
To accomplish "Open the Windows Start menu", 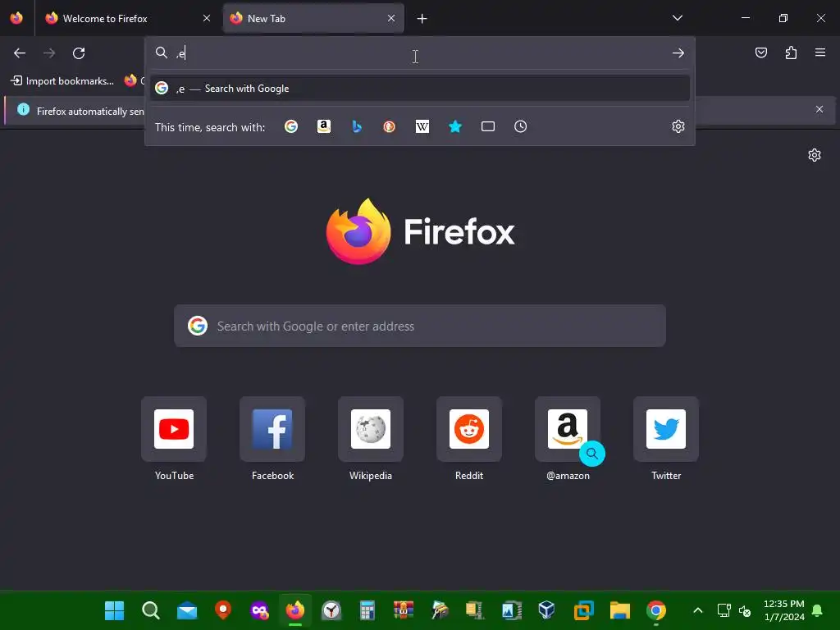I will pyautogui.click(x=114, y=610).
